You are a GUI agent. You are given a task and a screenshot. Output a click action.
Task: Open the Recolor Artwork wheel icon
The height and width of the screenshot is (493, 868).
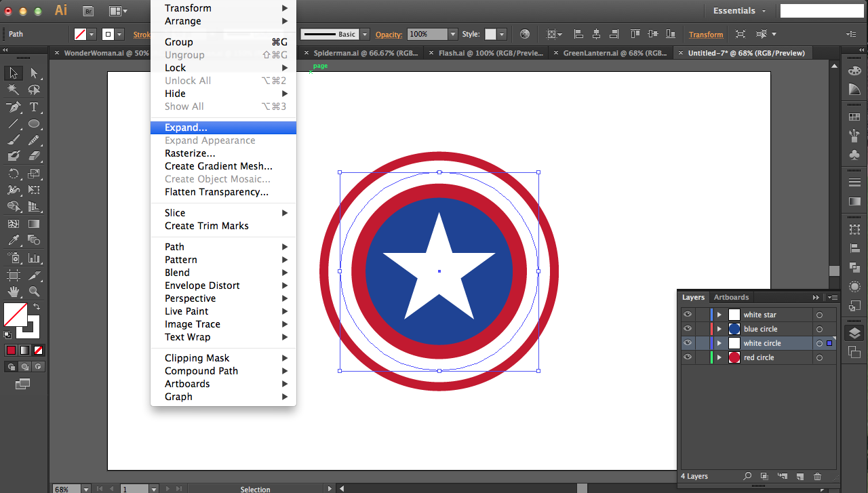[x=524, y=34]
